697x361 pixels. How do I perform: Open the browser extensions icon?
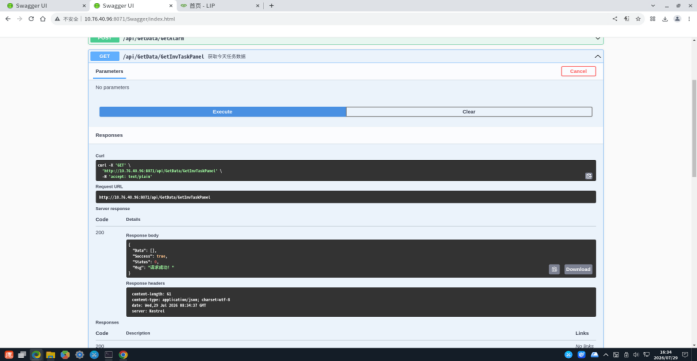653,19
